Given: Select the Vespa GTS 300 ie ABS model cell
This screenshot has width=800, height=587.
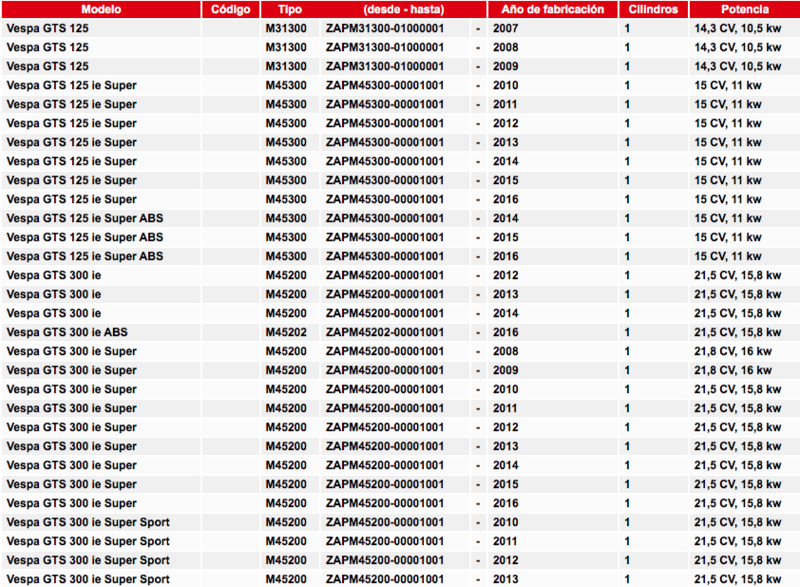Looking at the screenshot, I should click(67, 333).
